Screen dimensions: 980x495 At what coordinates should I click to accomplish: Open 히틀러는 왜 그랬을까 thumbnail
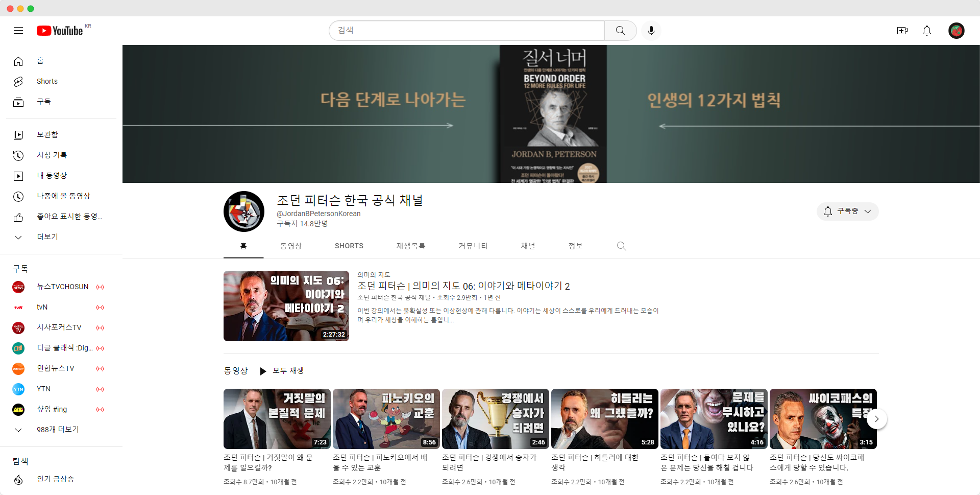(605, 419)
